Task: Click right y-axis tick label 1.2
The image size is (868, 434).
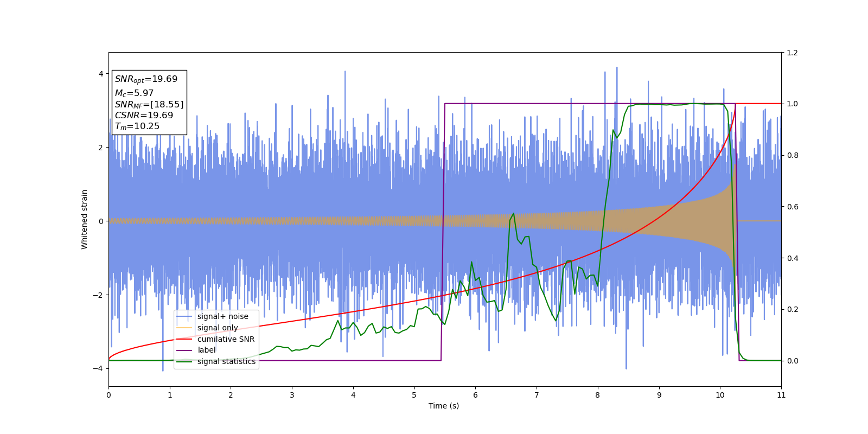Action: pyautogui.click(x=792, y=53)
